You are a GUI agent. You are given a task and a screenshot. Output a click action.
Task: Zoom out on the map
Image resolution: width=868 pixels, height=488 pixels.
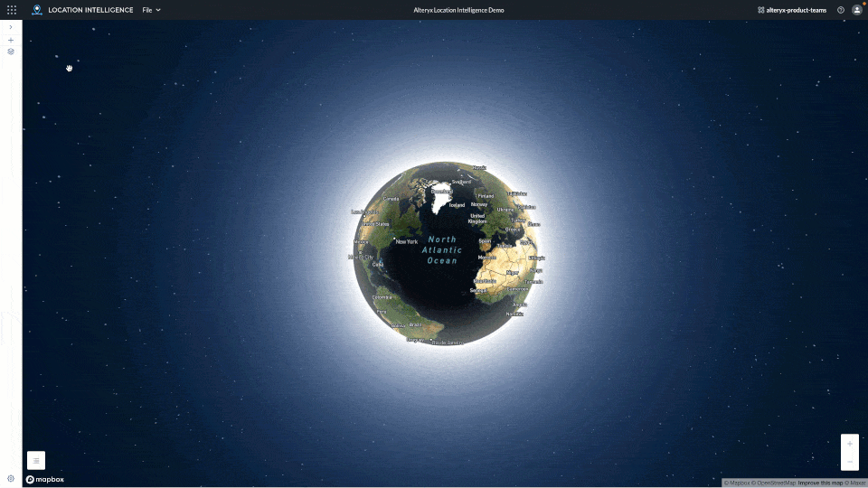[849, 462]
